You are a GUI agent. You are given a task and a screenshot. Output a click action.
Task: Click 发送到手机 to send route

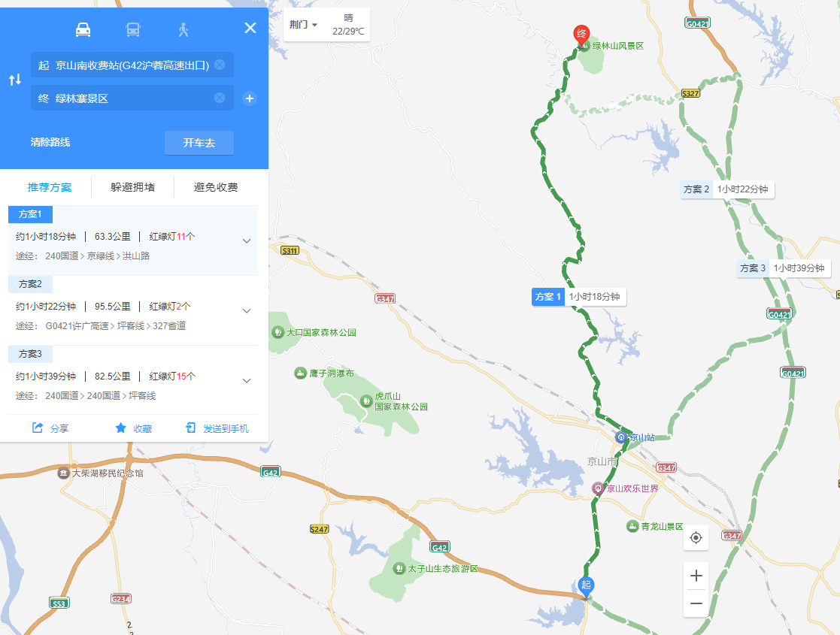click(x=217, y=428)
